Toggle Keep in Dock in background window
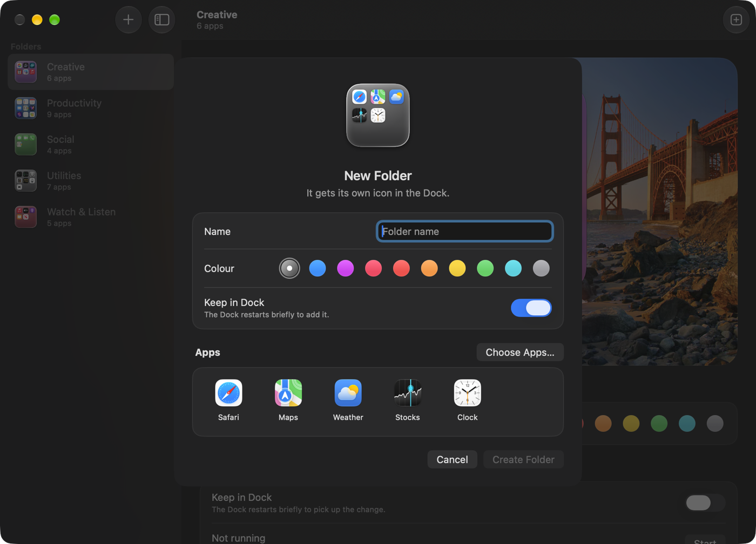Image resolution: width=756 pixels, height=544 pixels. (x=705, y=503)
